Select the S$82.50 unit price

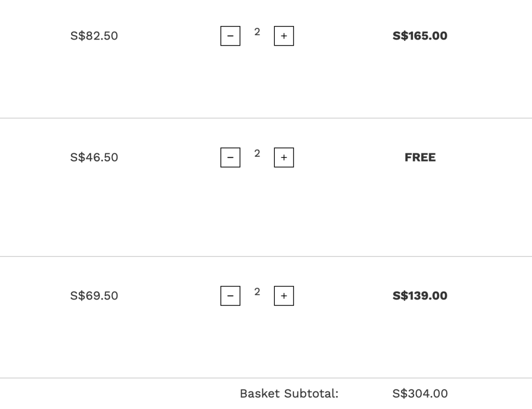point(94,36)
